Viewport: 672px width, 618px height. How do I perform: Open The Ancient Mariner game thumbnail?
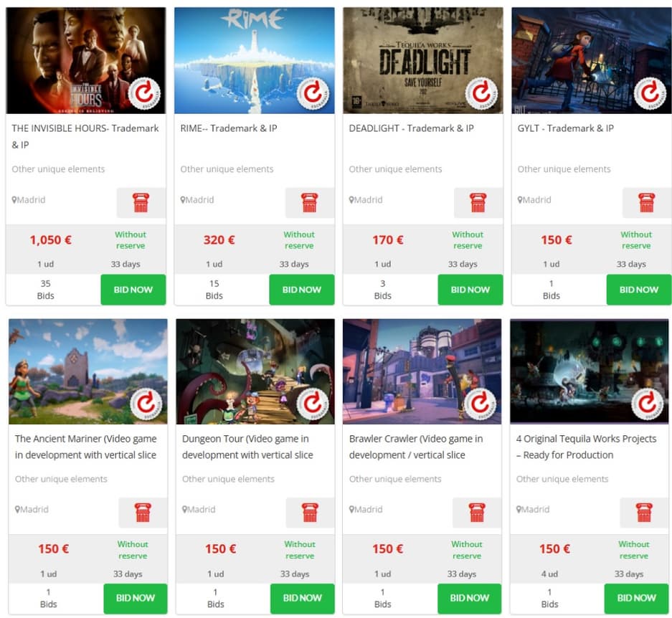(x=88, y=371)
